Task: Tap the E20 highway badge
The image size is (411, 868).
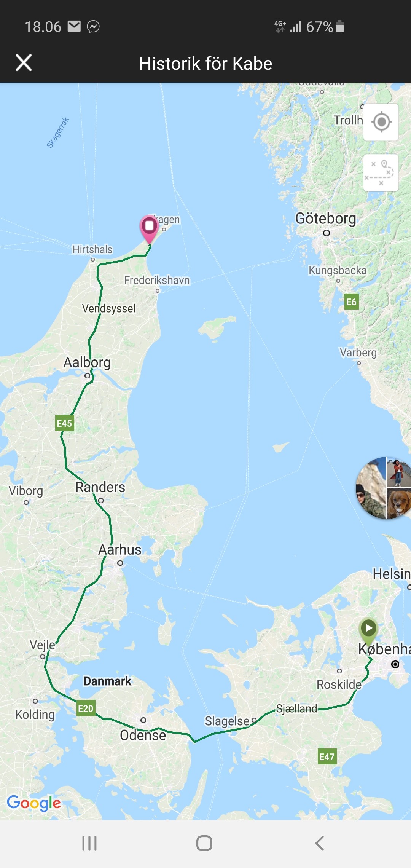Action: click(86, 708)
